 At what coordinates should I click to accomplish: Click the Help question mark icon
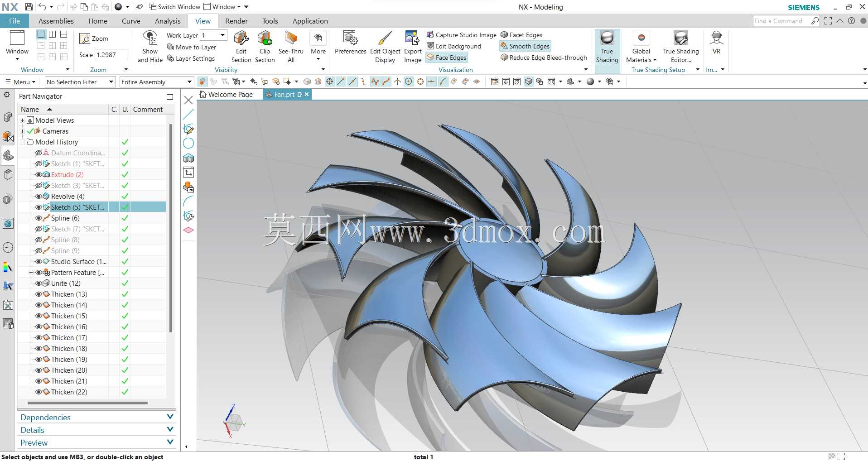pos(852,21)
